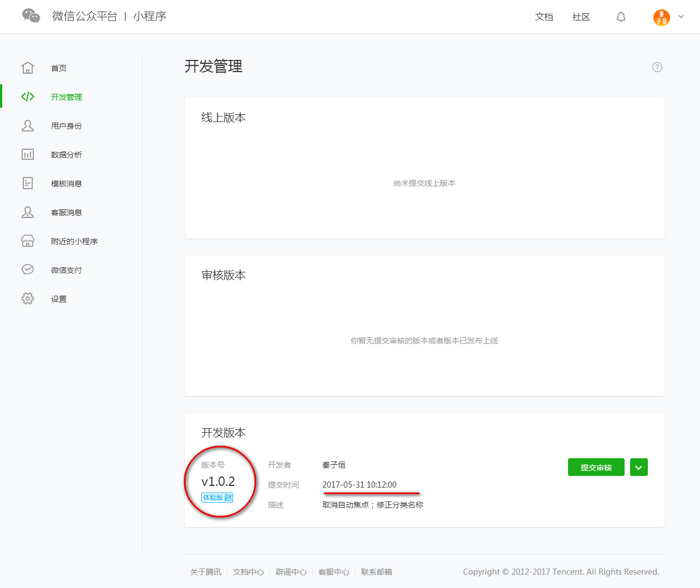Click the chat-check icon beside 微信支付
700x588 pixels.
tap(28, 270)
